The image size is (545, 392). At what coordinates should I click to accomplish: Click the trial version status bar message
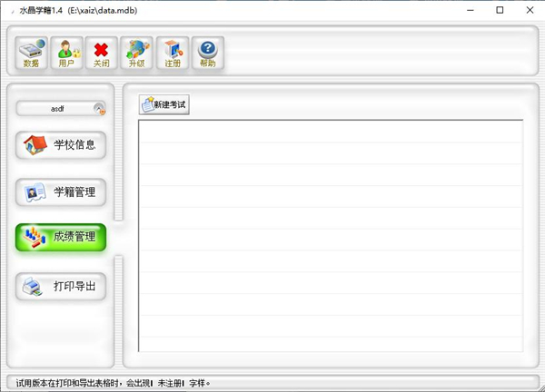coord(113,383)
